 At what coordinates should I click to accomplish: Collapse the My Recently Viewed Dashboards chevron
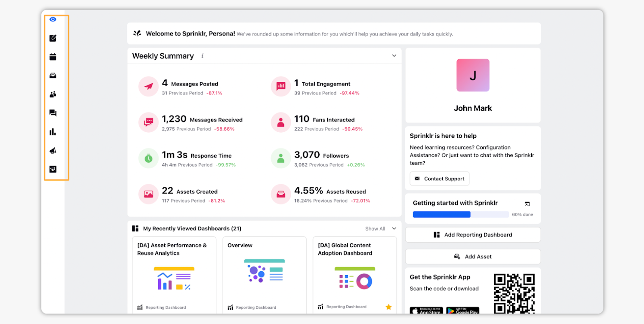[394, 228]
